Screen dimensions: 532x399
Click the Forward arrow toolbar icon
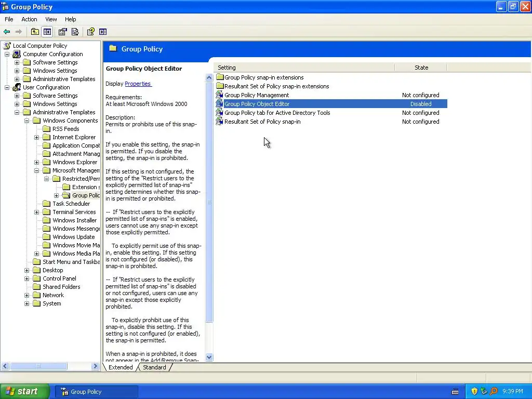(x=19, y=32)
